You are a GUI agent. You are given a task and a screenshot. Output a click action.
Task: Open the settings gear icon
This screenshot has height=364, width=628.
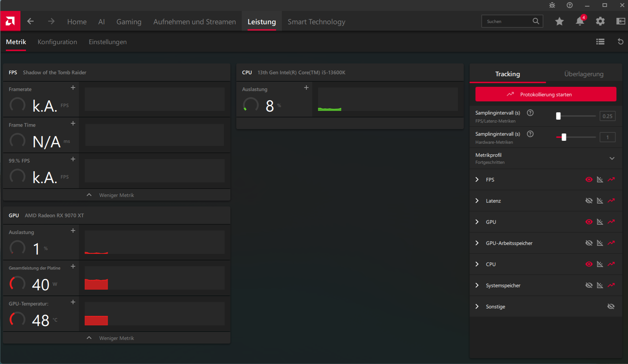click(600, 22)
